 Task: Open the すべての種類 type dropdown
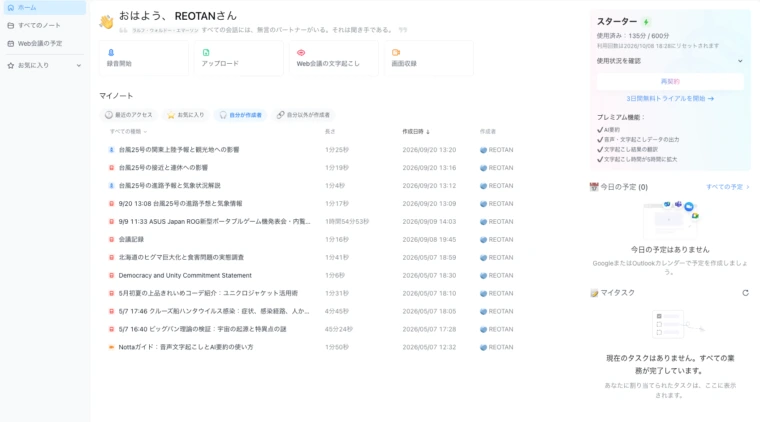pyautogui.click(x=128, y=131)
